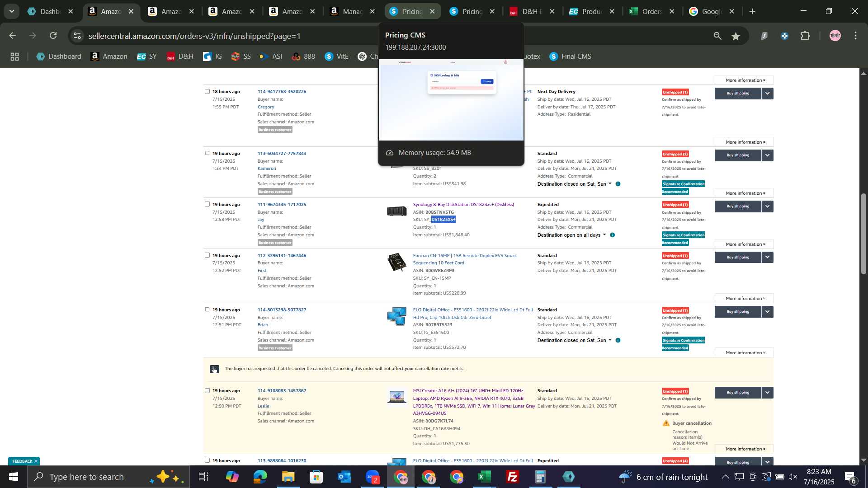
Task: Select checkbox for order 114-8013298-5077827
Action: (207, 310)
